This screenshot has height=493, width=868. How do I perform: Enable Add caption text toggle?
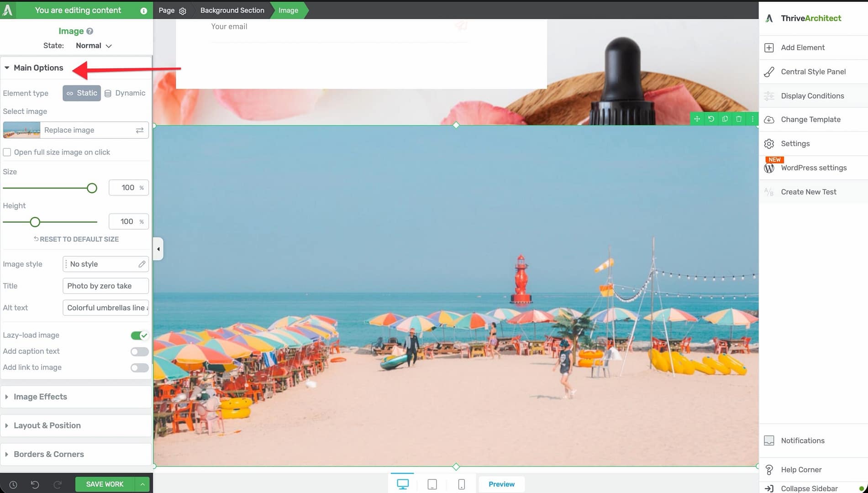(x=139, y=351)
